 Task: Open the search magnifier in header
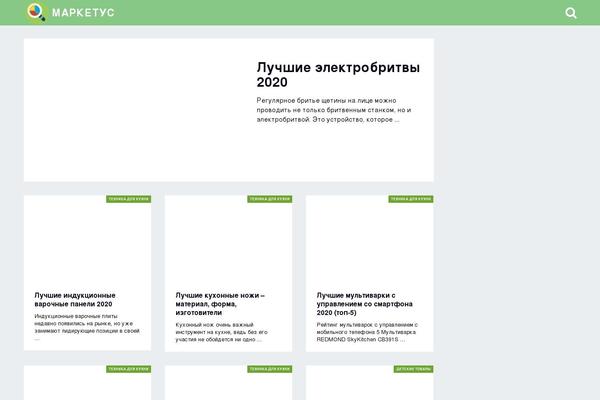point(571,13)
